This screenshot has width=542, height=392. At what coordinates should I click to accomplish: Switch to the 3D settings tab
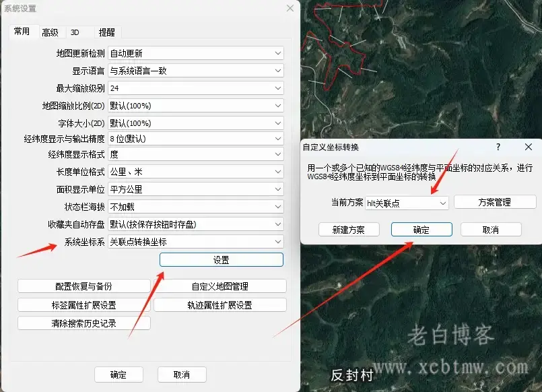click(76, 32)
